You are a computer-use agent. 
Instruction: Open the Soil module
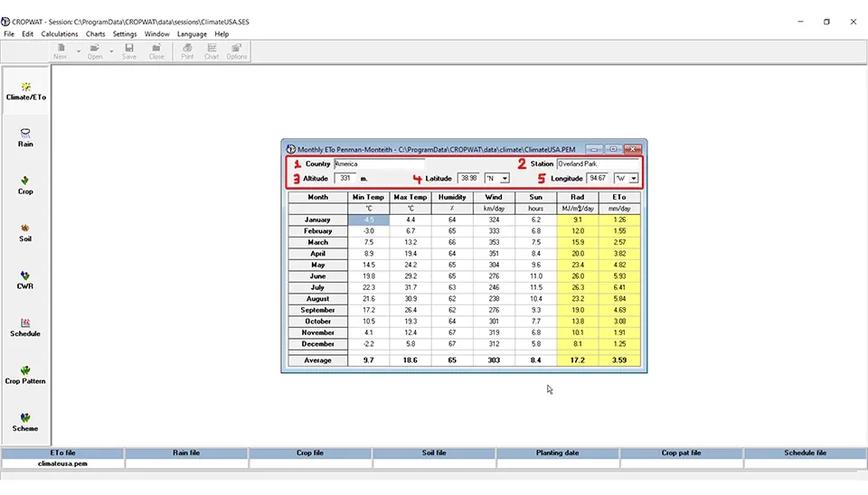tap(25, 233)
